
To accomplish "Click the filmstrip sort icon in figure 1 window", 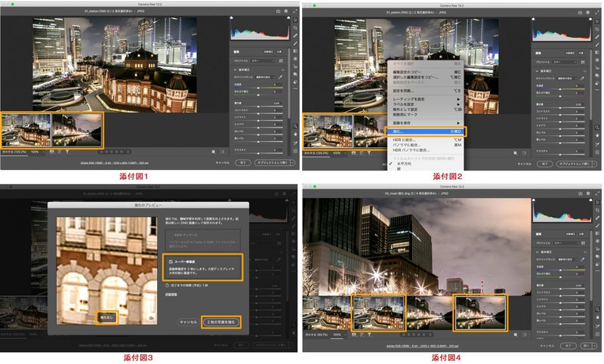I will 60,152.
